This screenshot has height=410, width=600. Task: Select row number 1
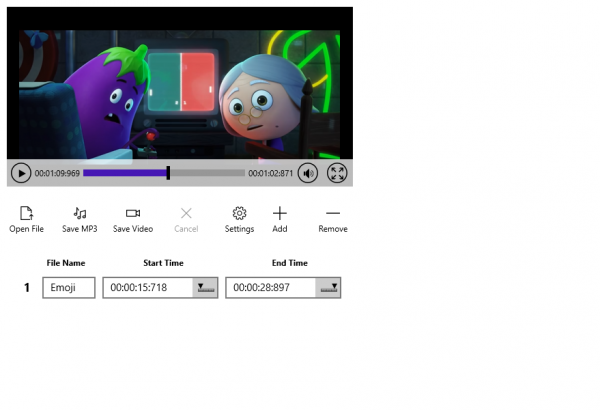tap(27, 287)
